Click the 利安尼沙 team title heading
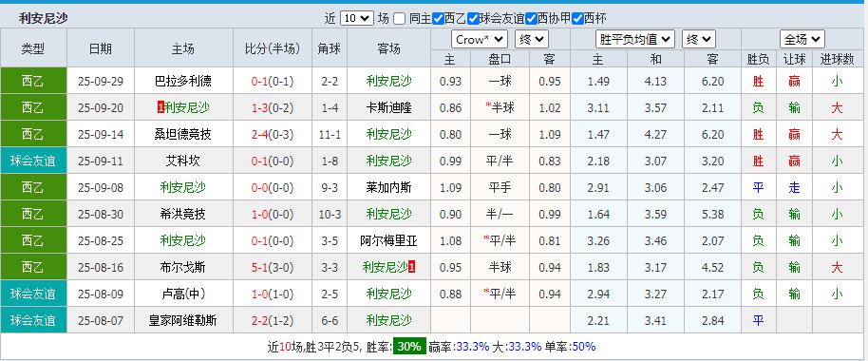 click(x=44, y=18)
